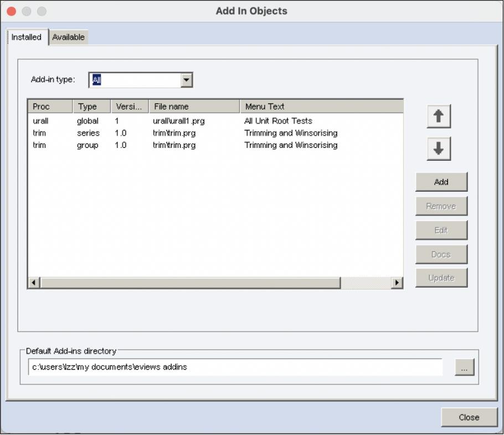Image resolution: width=504 pixels, height=435 pixels.
Task: Click the red close window button
Action: point(12,11)
